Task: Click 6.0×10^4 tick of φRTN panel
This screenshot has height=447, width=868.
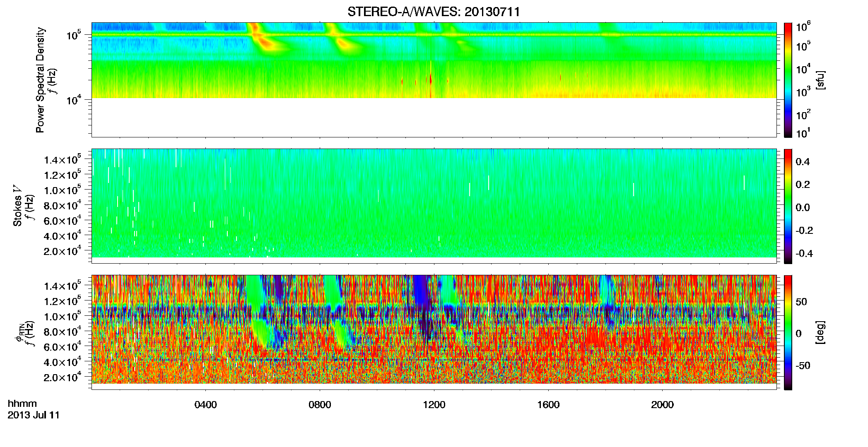Action: pyautogui.click(x=63, y=346)
